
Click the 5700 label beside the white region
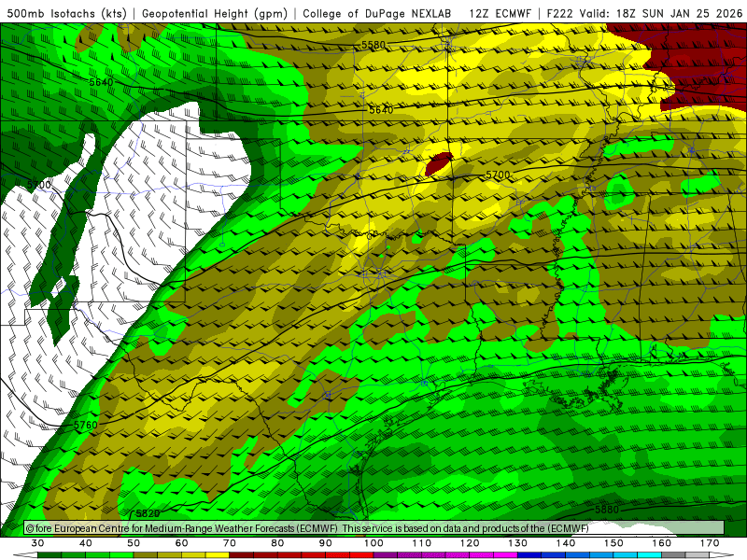click(39, 184)
